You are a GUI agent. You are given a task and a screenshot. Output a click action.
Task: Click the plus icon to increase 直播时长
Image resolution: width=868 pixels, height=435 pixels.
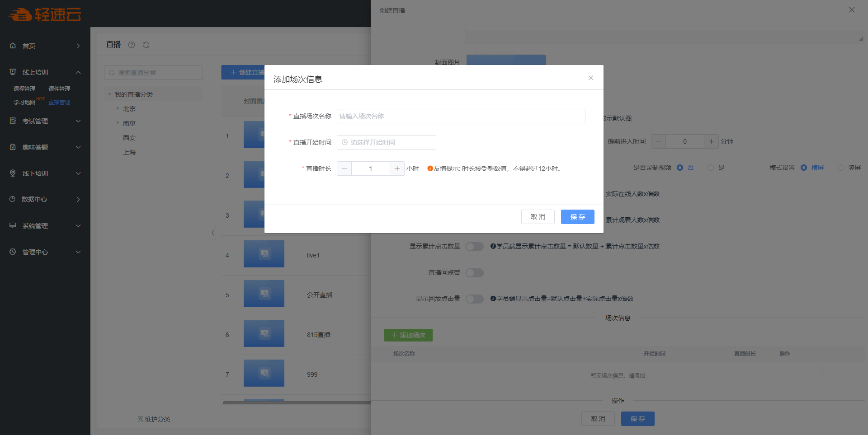click(x=397, y=168)
